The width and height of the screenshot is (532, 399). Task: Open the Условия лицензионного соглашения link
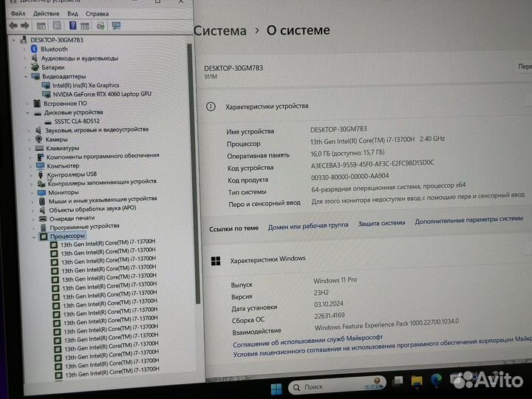(x=382, y=347)
